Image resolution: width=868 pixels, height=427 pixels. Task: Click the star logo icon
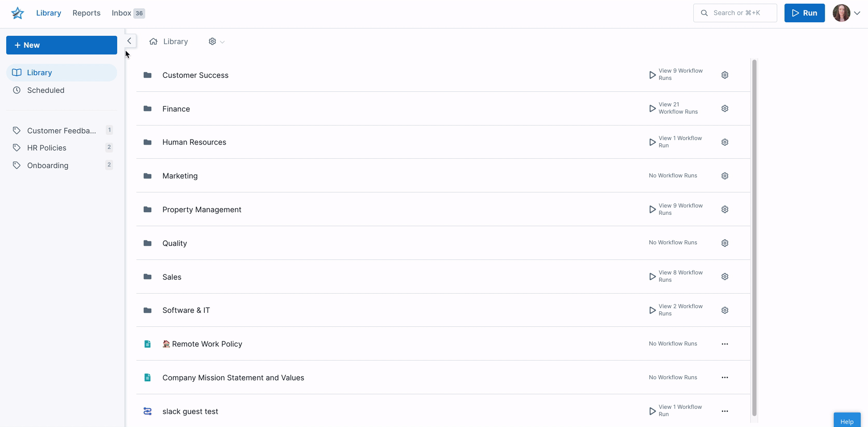point(18,13)
